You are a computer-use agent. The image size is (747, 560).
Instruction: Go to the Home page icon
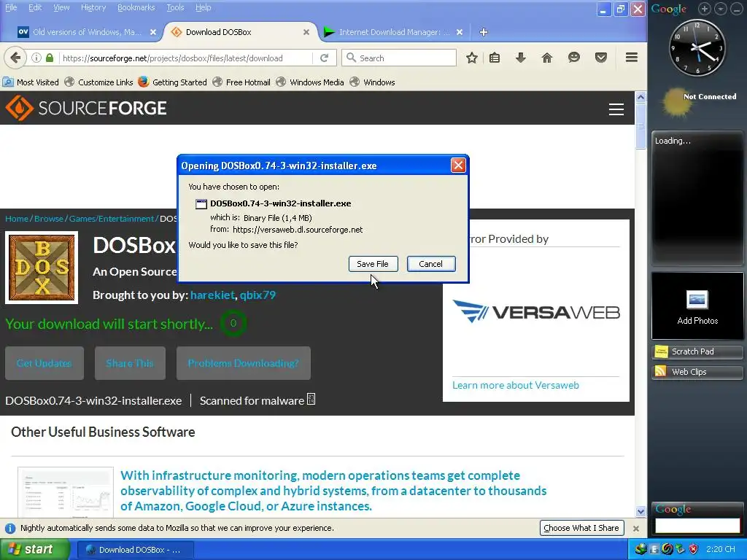547,58
